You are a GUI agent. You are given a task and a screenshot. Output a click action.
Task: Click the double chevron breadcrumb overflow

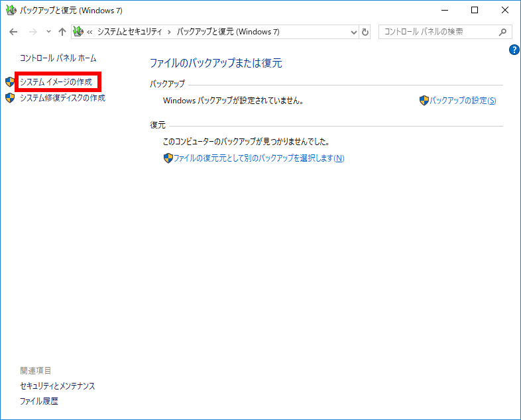click(89, 32)
